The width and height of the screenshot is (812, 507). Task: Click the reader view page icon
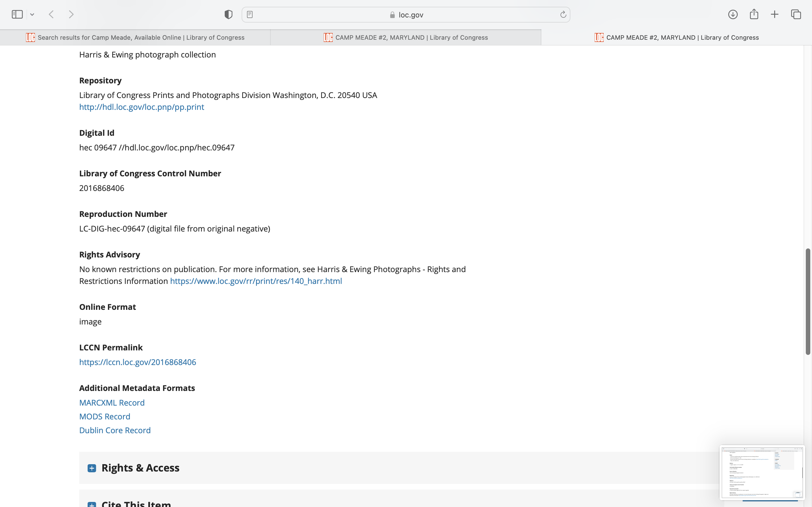point(250,14)
